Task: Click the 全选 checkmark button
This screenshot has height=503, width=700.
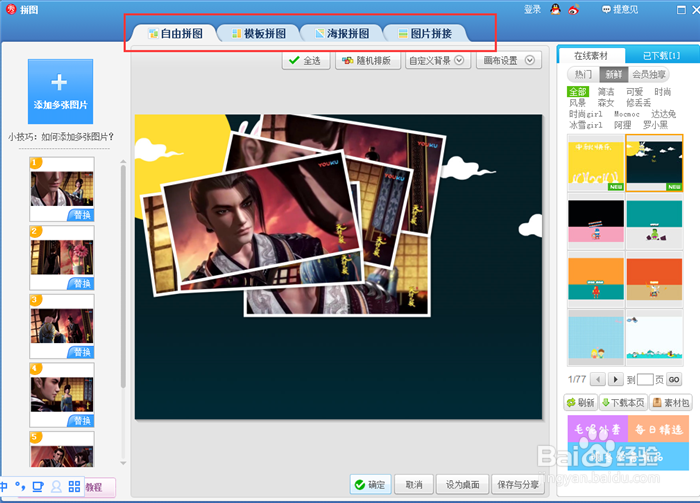Action: click(306, 60)
